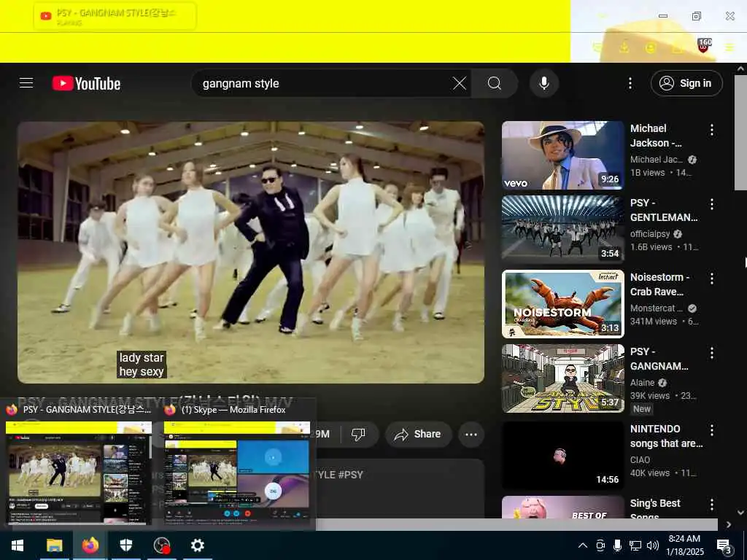Open network icon in system tray
Image resolution: width=747 pixels, height=560 pixels.
pos(635,545)
